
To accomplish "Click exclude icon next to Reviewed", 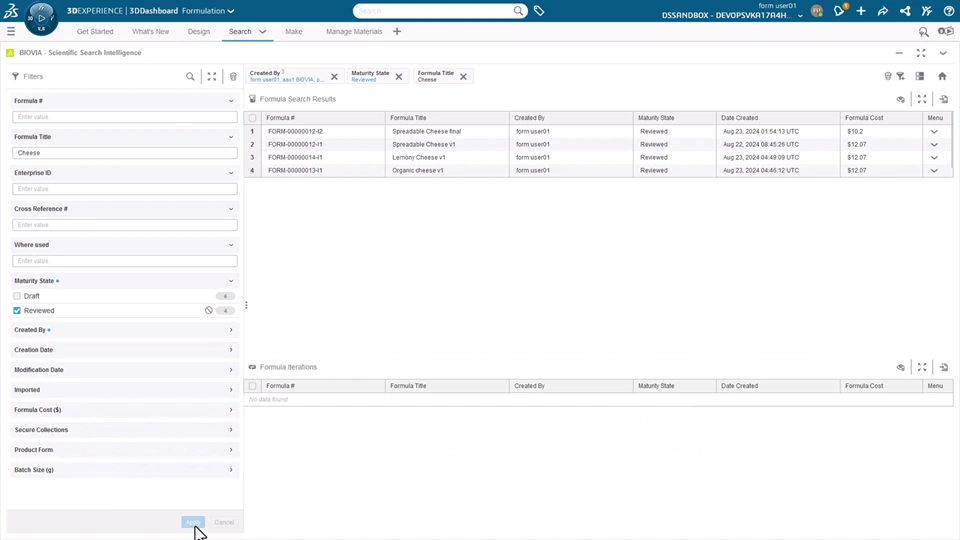I will point(209,310).
